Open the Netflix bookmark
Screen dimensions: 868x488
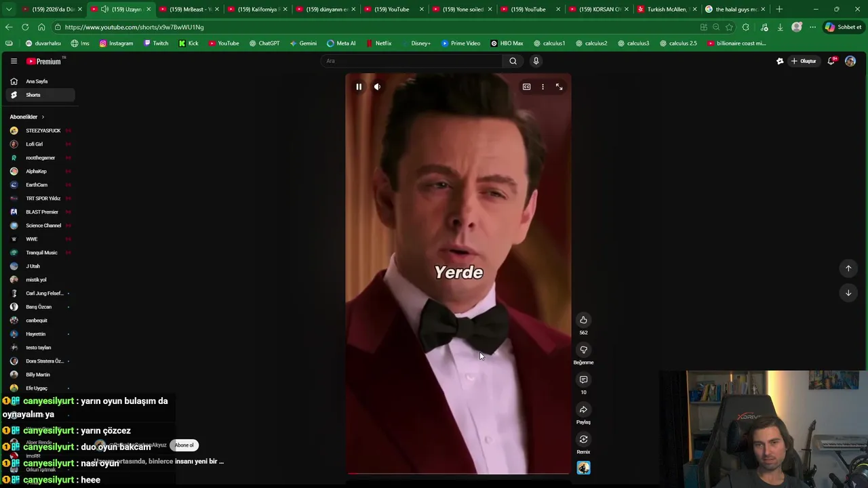[x=378, y=43]
